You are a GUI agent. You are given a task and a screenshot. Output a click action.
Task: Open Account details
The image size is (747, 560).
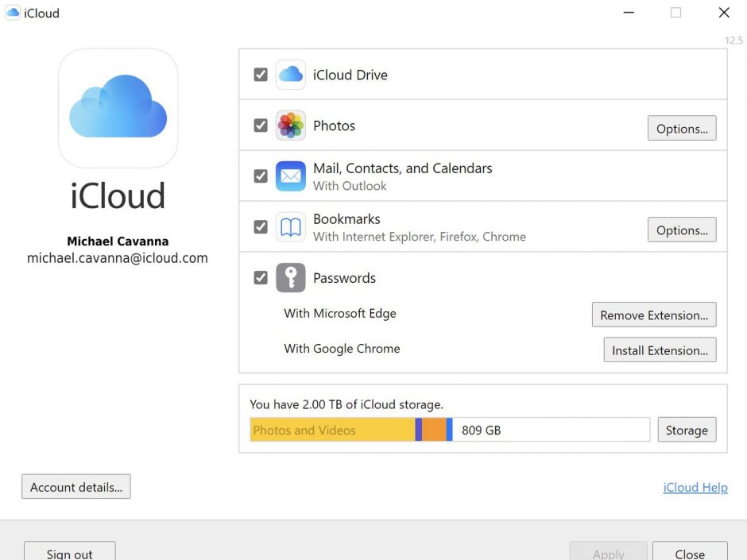[x=76, y=487]
